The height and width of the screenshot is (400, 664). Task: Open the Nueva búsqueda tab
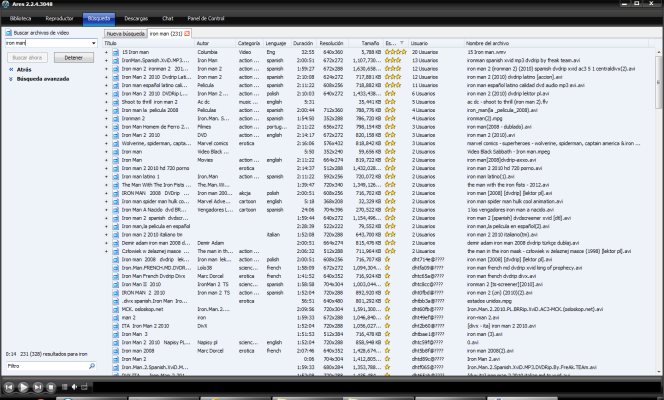pyautogui.click(x=126, y=33)
